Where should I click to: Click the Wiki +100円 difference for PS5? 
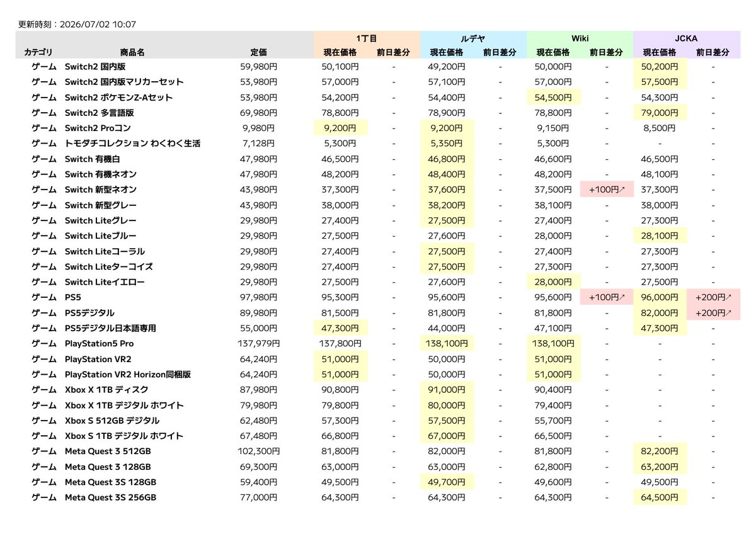coord(607,297)
